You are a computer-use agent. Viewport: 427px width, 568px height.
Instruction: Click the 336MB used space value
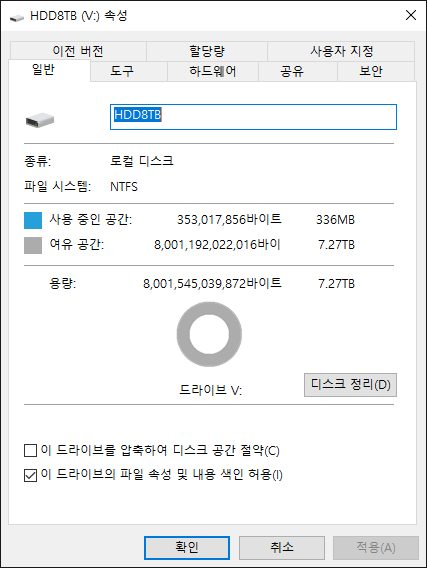click(x=335, y=220)
